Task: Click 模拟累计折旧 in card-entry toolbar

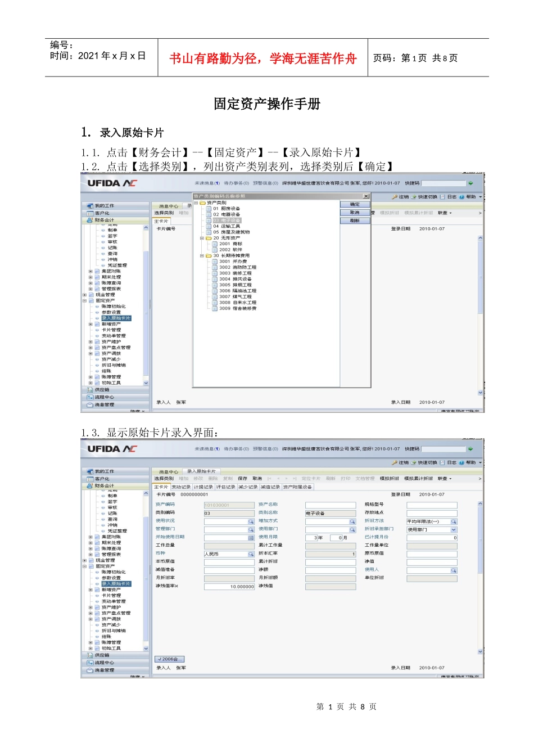Action: coord(419,479)
